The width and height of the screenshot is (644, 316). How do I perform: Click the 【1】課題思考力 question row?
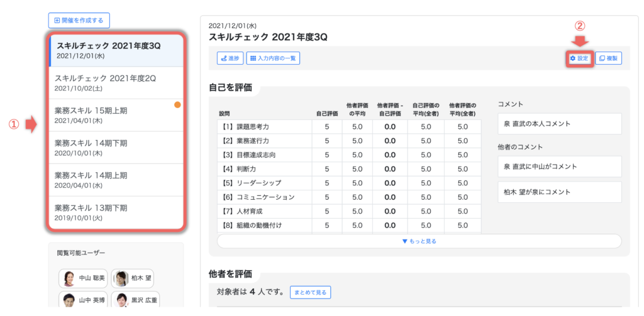(264, 126)
